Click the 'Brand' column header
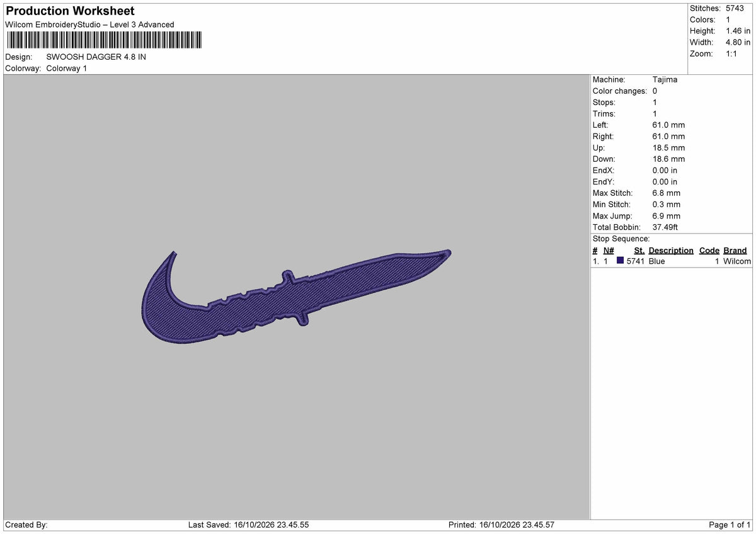The width and height of the screenshot is (756, 534). pos(735,250)
